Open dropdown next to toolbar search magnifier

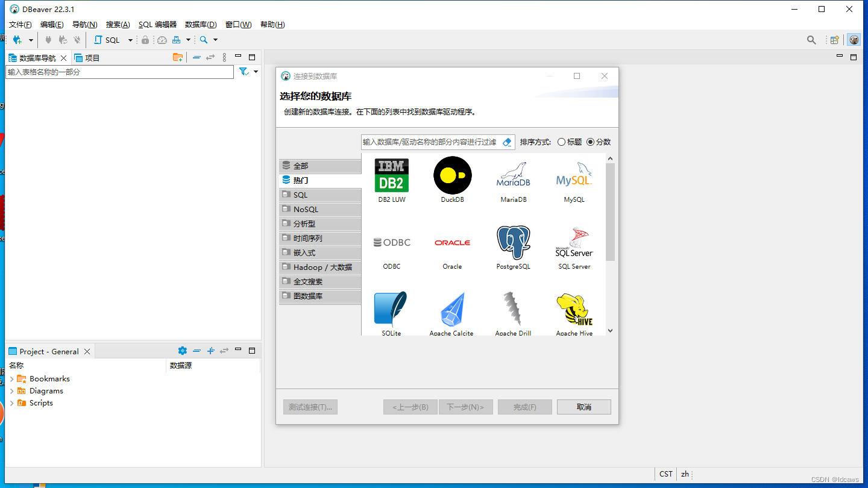215,40
